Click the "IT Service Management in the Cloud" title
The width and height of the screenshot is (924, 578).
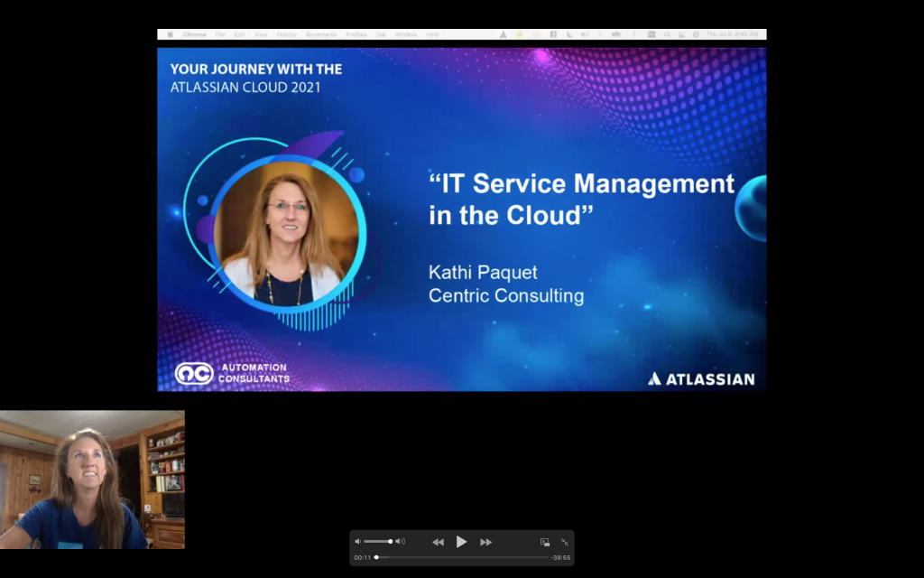582,200
